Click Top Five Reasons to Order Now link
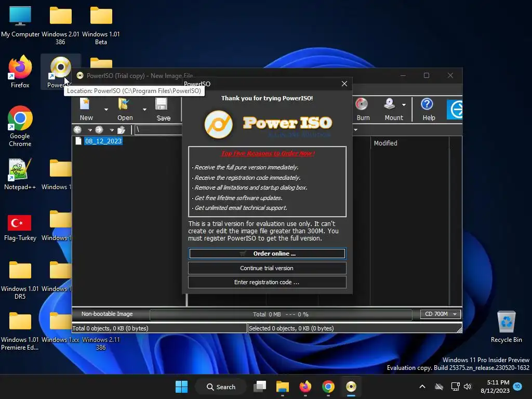Viewport: 532px width, 399px height. point(268,153)
